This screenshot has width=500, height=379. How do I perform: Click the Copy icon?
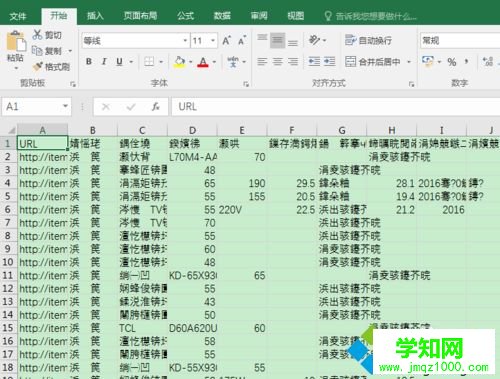point(37,51)
